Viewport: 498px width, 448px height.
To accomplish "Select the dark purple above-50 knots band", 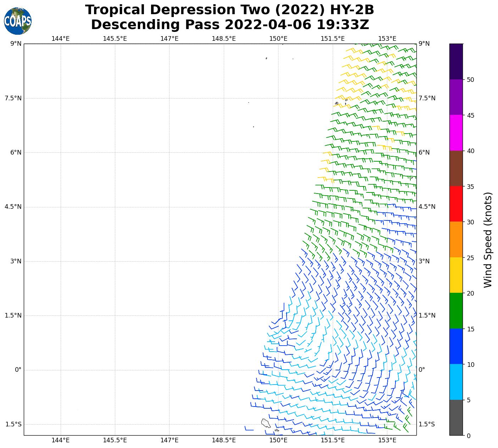I will point(456,61).
